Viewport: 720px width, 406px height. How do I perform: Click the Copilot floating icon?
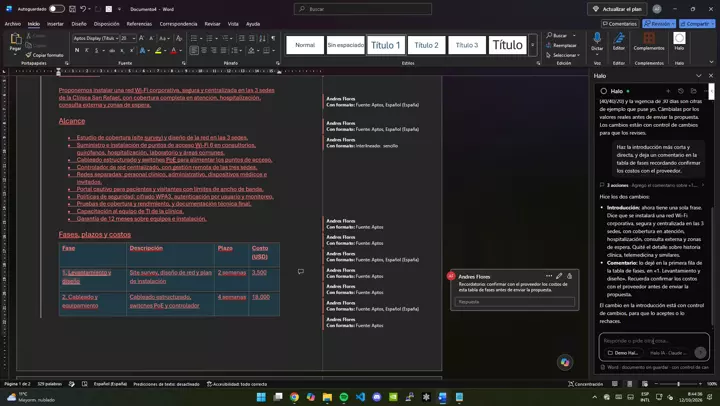point(565,362)
